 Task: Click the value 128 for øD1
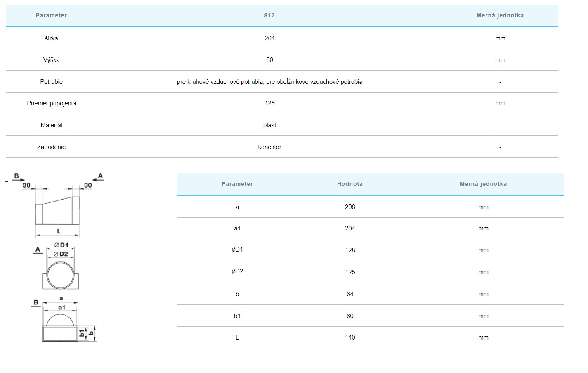pos(350,250)
